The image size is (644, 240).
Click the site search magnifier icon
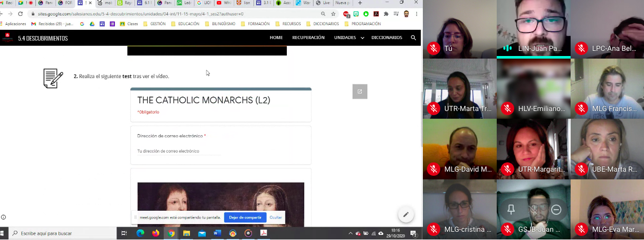pos(413,38)
